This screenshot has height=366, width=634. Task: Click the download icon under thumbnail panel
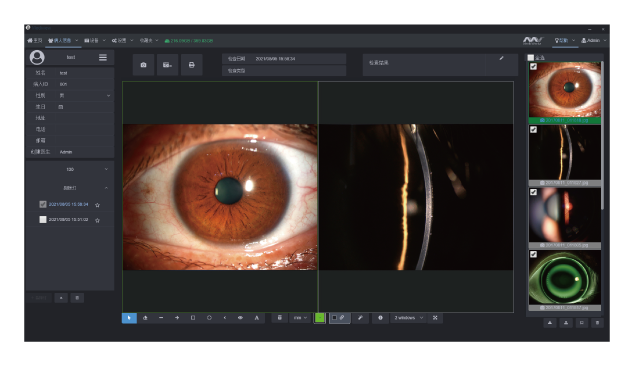point(566,323)
